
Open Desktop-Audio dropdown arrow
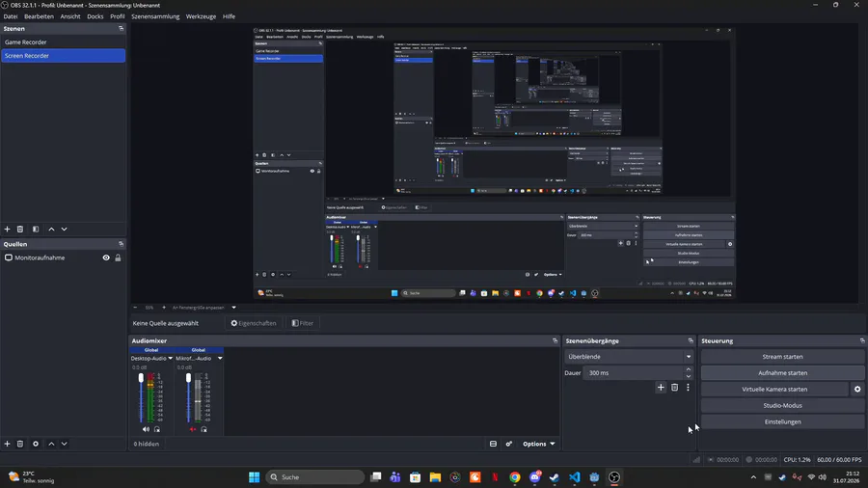click(x=170, y=358)
